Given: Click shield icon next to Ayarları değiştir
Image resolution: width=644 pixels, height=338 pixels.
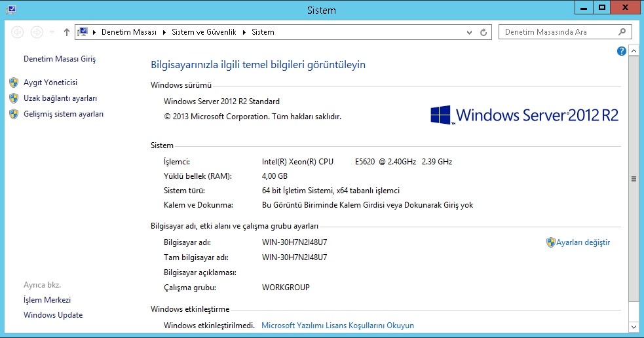Looking at the screenshot, I should [x=551, y=242].
